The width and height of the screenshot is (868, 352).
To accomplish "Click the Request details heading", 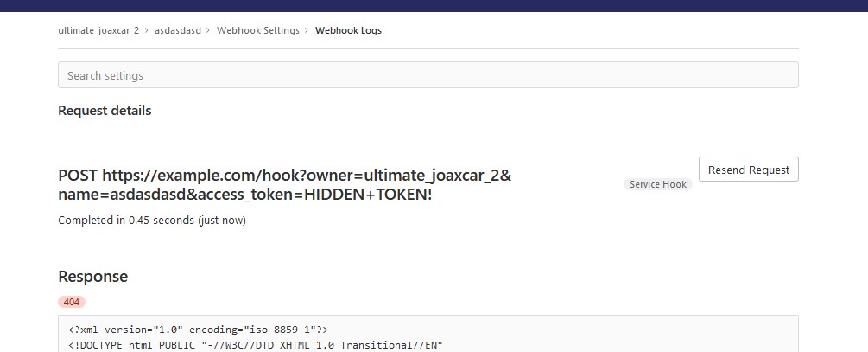I will [x=105, y=111].
